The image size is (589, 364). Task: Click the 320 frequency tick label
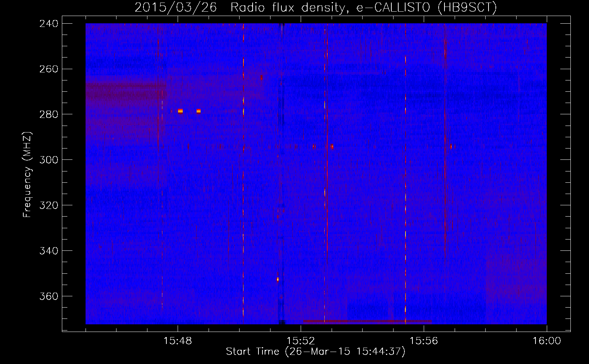point(49,206)
